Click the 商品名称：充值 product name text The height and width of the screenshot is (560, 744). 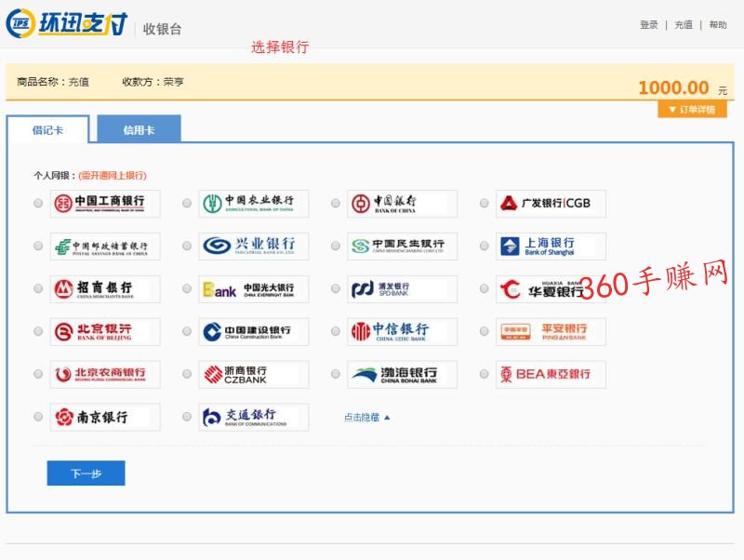53,82
